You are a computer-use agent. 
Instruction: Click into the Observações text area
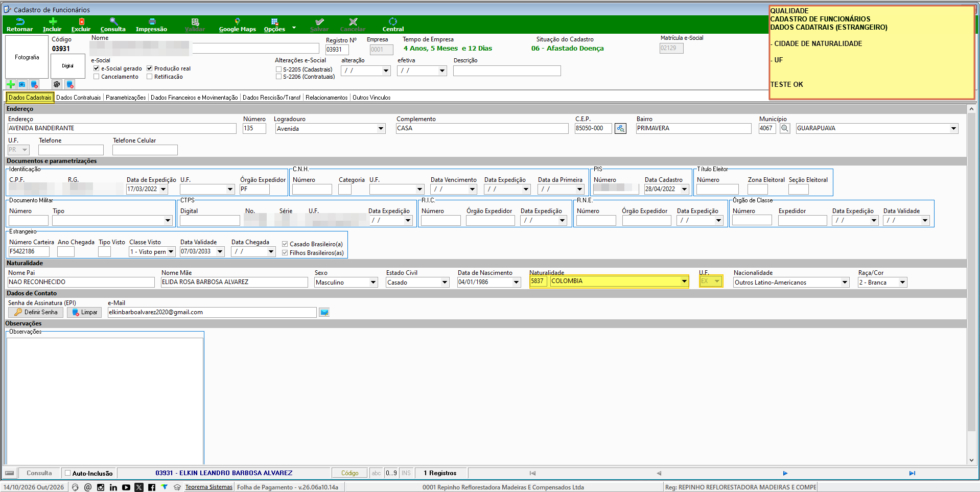(x=105, y=400)
